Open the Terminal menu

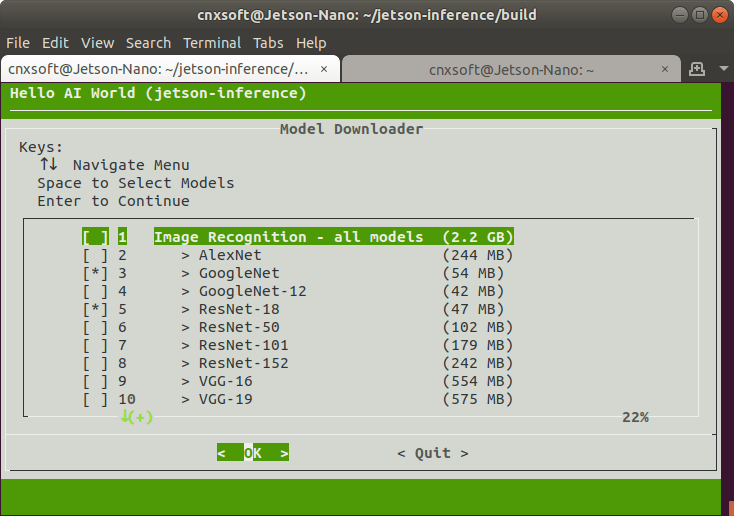click(x=211, y=43)
